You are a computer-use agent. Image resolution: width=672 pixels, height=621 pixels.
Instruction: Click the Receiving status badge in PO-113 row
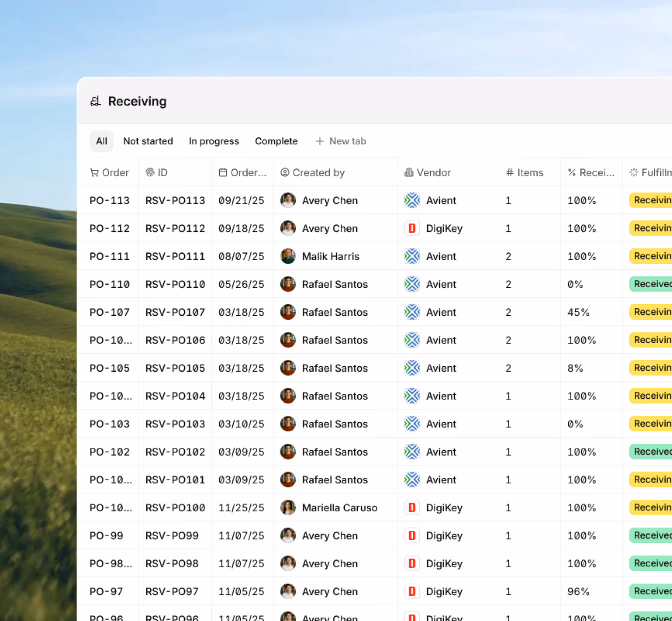tap(651, 200)
